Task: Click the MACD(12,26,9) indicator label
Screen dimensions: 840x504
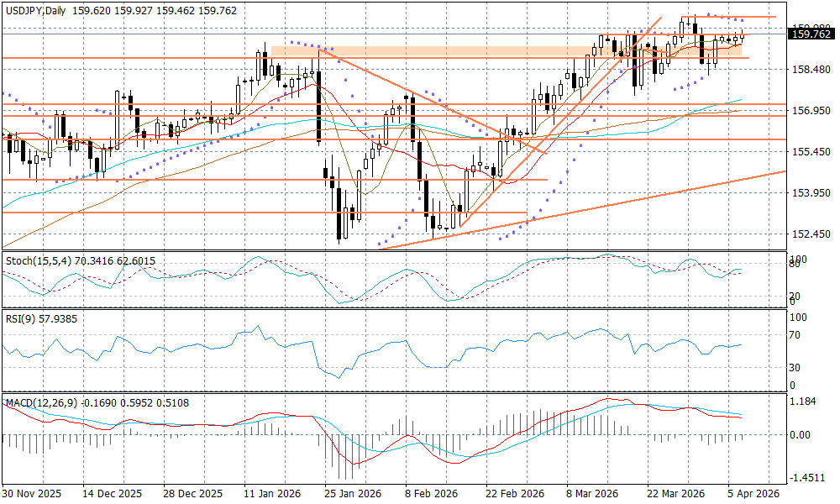Action: tap(42, 403)
